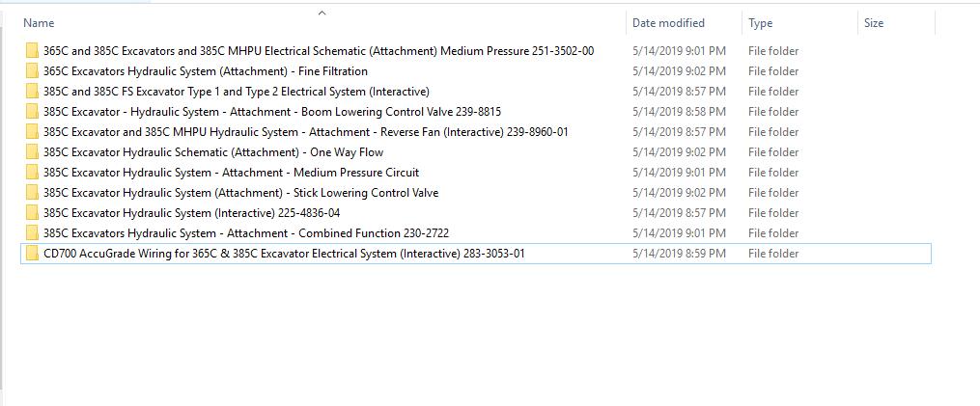The image size is (980, 406).
Task: Click folder icon for Medium Pressure Circuit
Action: point(32,173)
